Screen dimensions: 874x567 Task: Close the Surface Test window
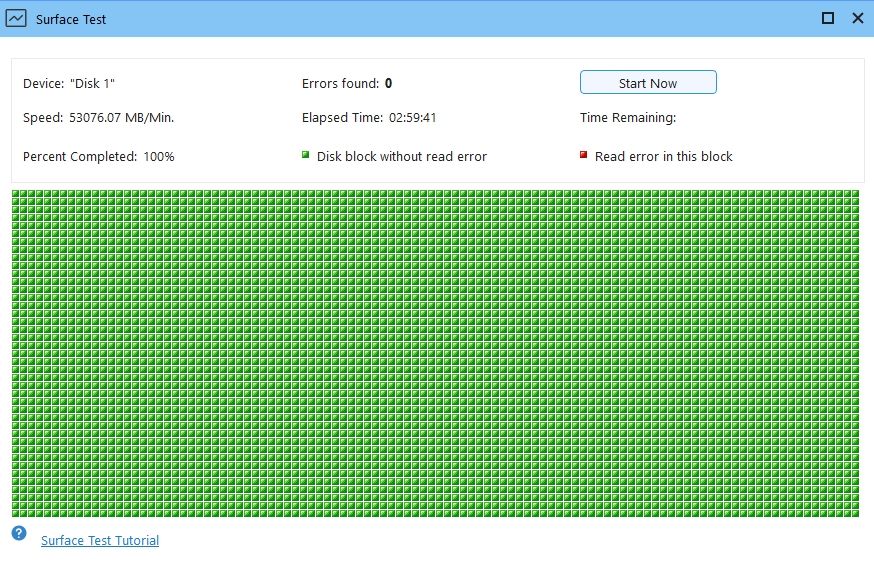tap(858, 18)
